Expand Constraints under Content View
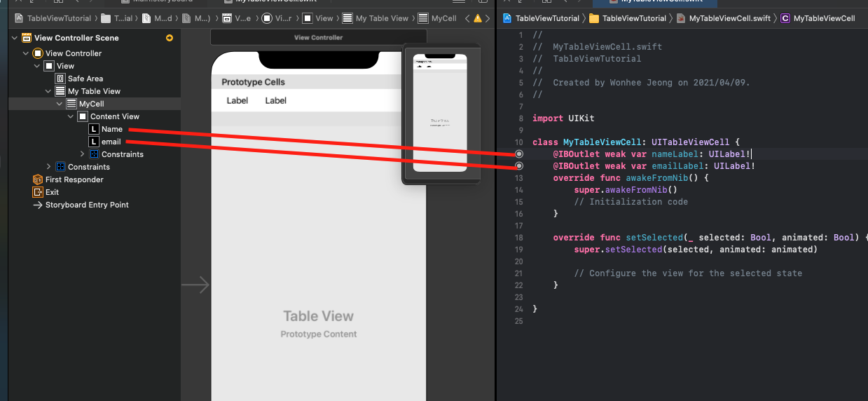 [x=83, y=154]
